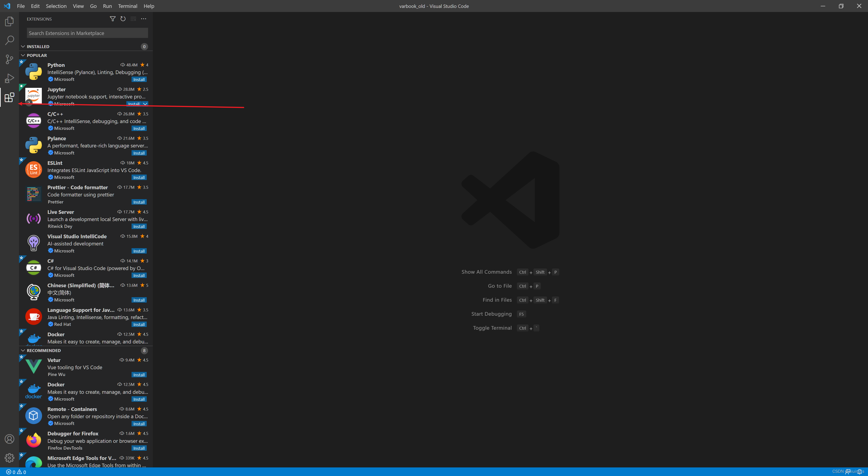This screenshot has width=868, height=476.
Task: Click the recommended count badge showing 8
Action: [144, 350]
